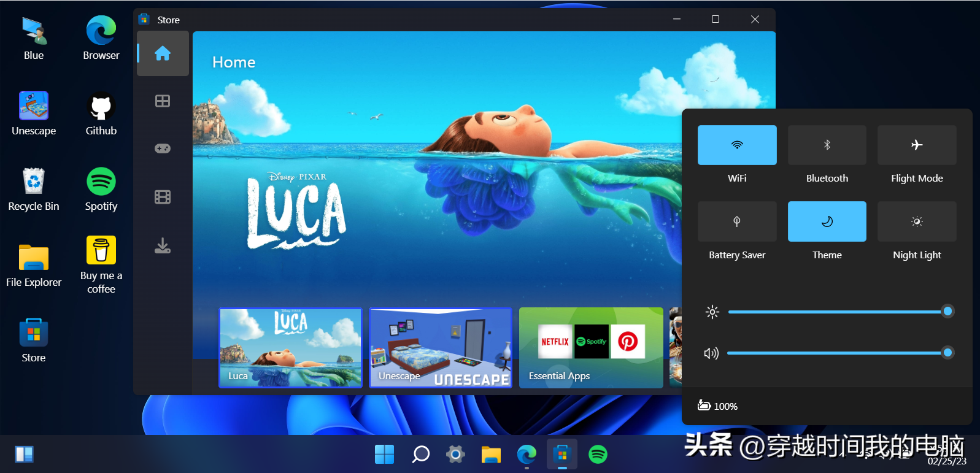Click the brightness sun icon
This screenshot has width=980, height=473.
click(712, 312)
